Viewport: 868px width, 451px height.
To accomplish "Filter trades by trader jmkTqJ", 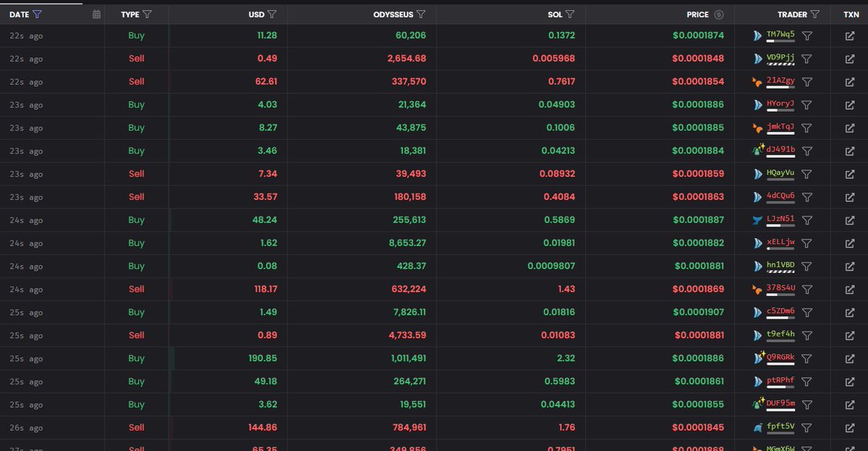I will pyautogui.click(x=807, y=128).
